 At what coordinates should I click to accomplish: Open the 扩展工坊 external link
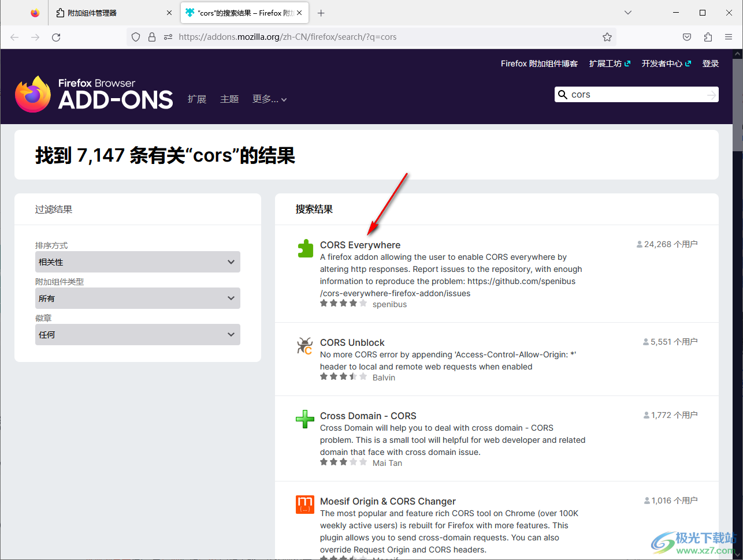610,64
